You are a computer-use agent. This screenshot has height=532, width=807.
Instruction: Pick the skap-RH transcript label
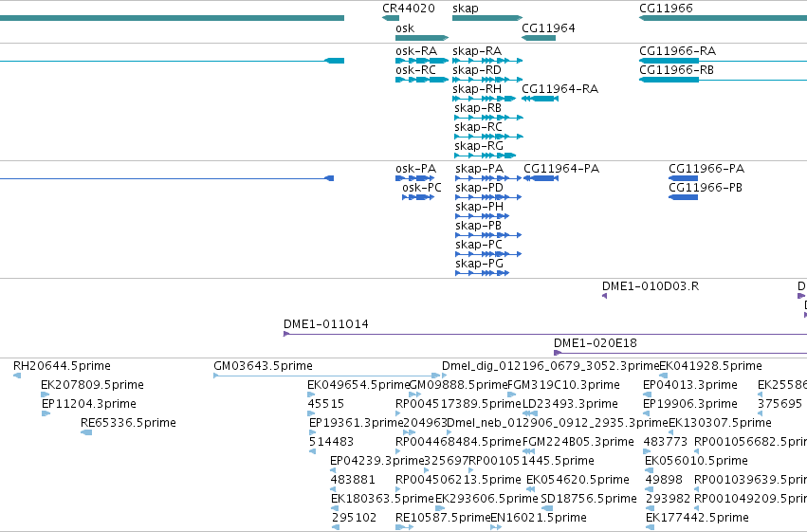point(477,89)
